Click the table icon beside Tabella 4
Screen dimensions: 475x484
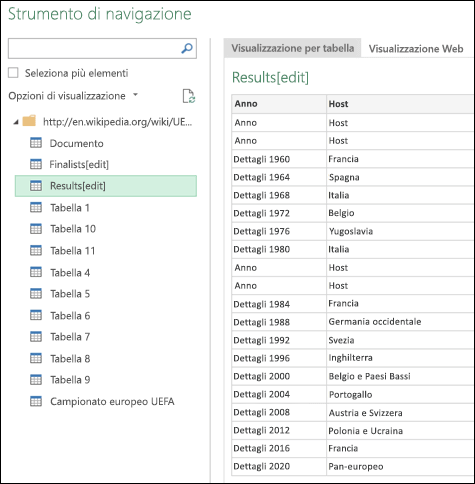tap(36, 272)
